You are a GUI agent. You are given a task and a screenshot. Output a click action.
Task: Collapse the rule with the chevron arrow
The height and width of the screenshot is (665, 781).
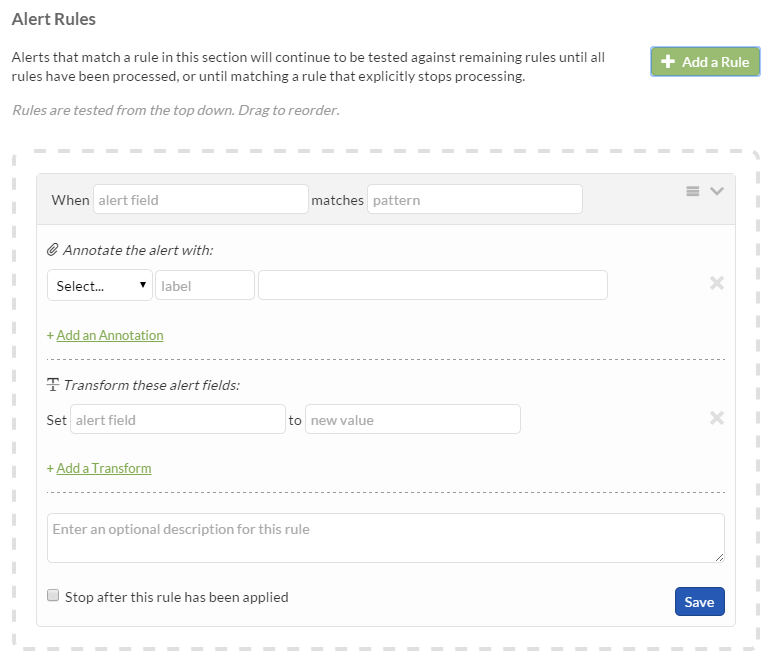pyautogui.click(x=716, y=191)
